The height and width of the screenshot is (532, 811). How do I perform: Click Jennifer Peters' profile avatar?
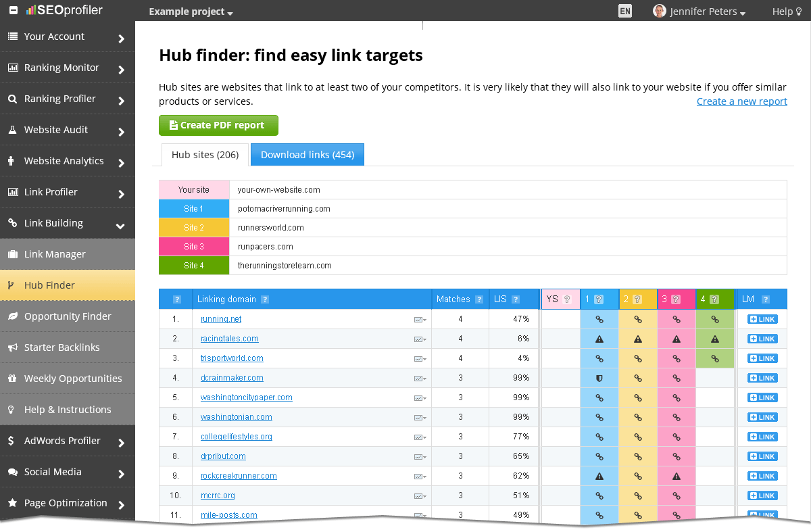point(659,11)
